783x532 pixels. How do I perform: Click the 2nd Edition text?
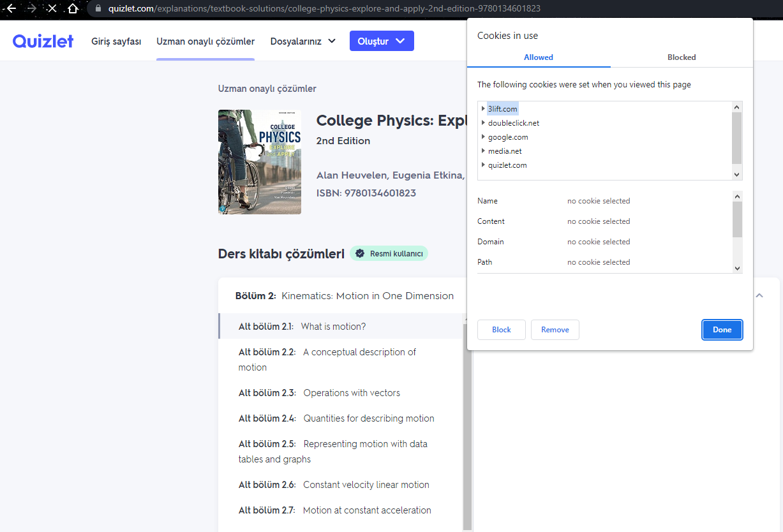pyautogui.click(x=343, y=141)
